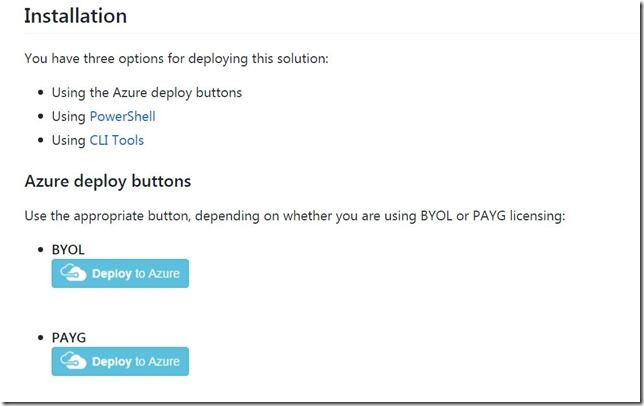The width and height of the screenshot is (644, 406).
Task: Select the PAYG label text
Action: click(x=69, y=338)
